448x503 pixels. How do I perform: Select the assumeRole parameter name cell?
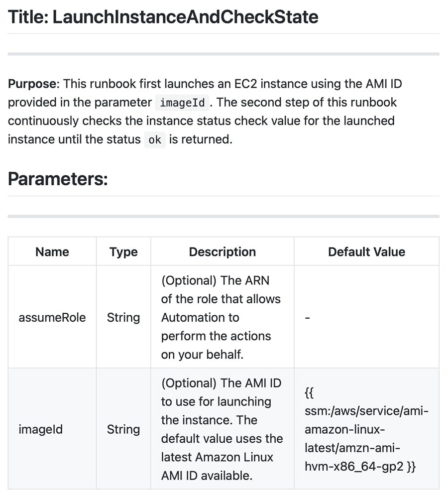click(52, 317)
